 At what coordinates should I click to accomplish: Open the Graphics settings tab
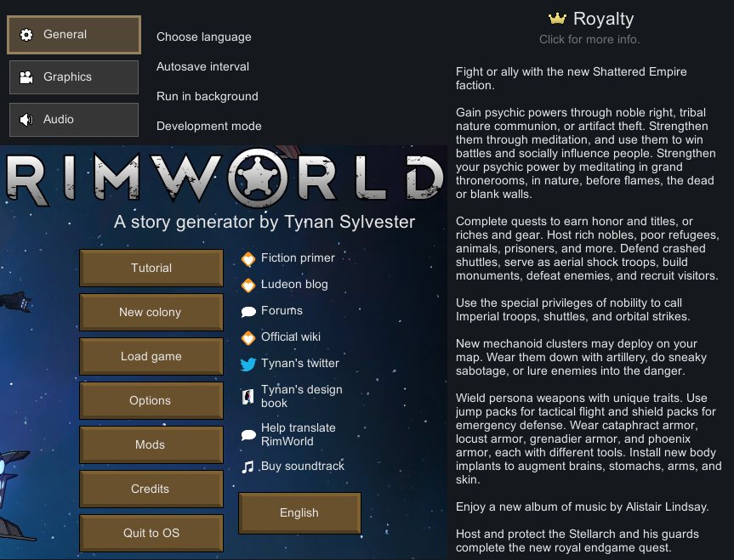point(74,77)
